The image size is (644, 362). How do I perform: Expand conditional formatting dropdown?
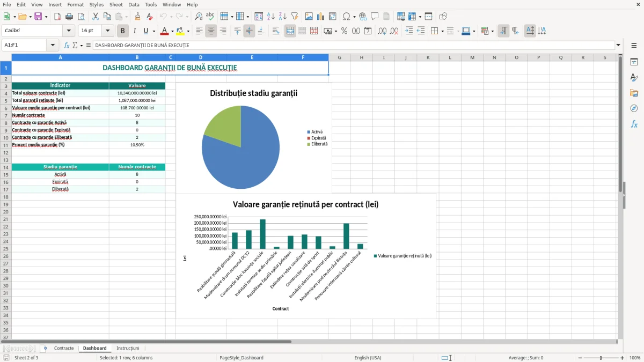[492, 31]
